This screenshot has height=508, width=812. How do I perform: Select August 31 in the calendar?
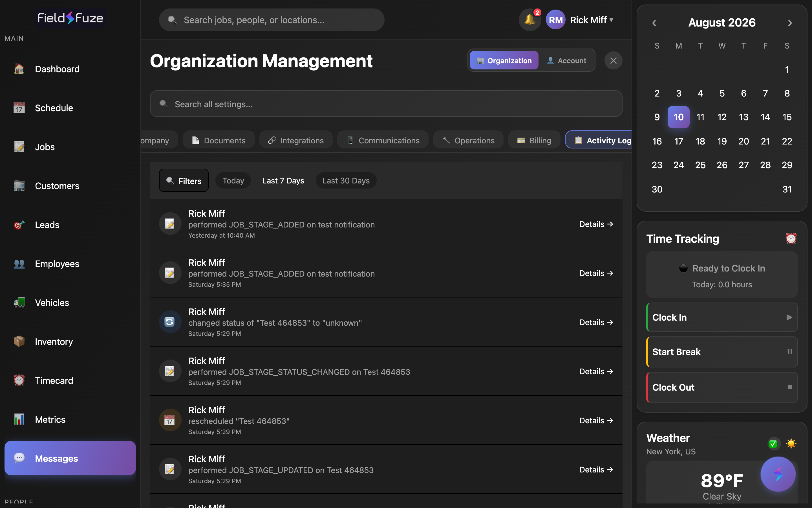coord(787,189)
